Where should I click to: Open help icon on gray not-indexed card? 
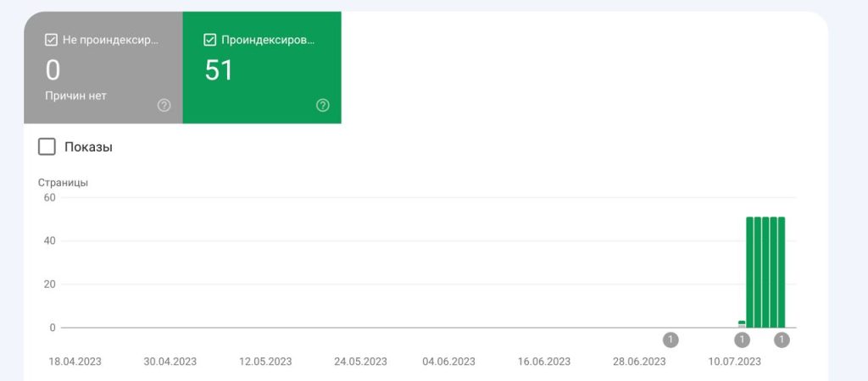(164, 105)
